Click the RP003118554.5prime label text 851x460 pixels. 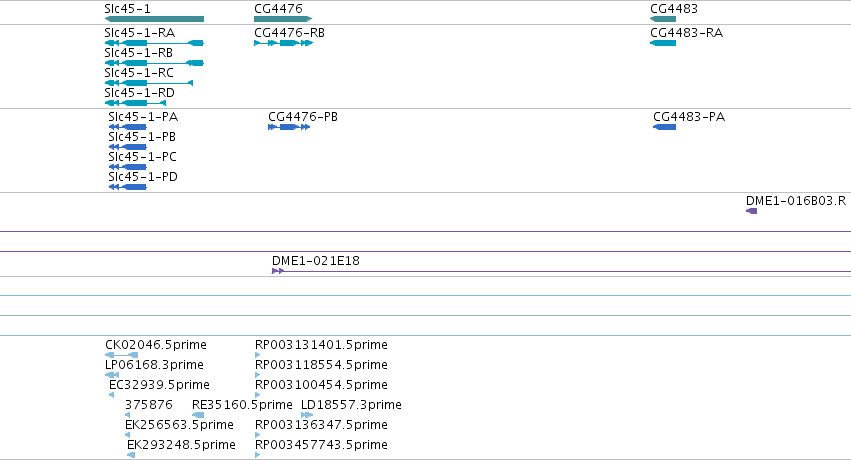click(322, 365)
